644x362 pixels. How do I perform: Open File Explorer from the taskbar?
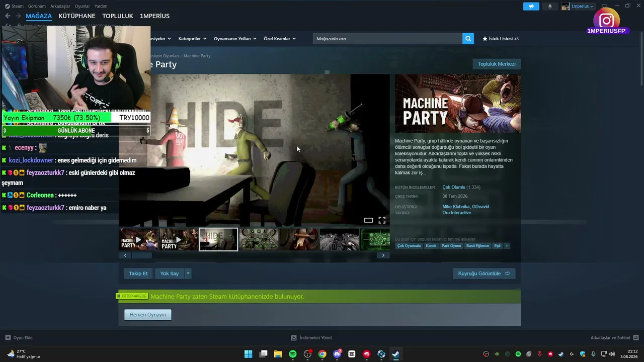pyautogui.click(x=278, y=354)
